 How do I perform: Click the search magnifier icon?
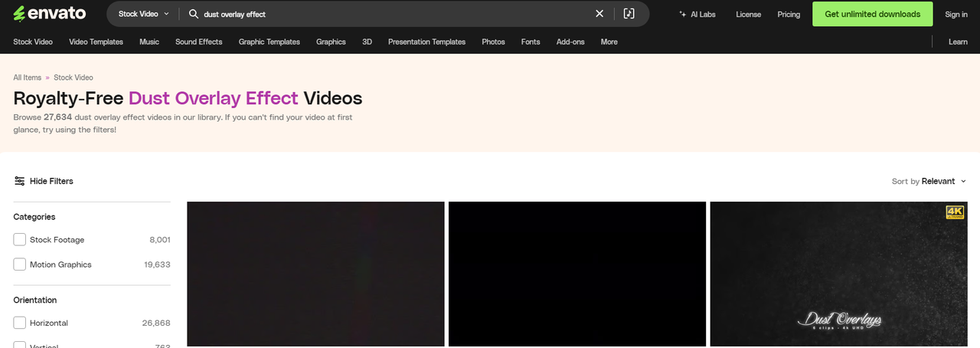pos(193,14)
